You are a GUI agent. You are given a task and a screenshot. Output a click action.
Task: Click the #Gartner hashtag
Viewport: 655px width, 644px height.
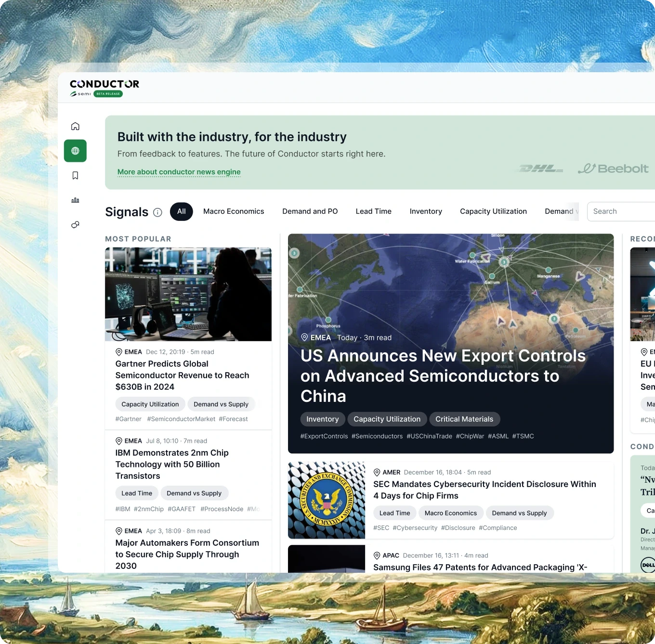pos(129,419)
